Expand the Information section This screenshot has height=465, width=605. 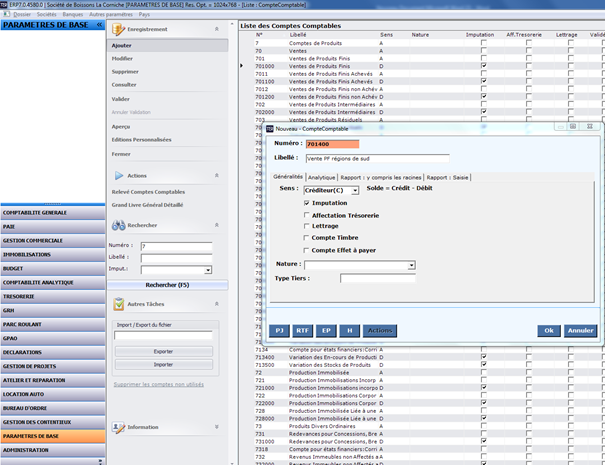216,427
